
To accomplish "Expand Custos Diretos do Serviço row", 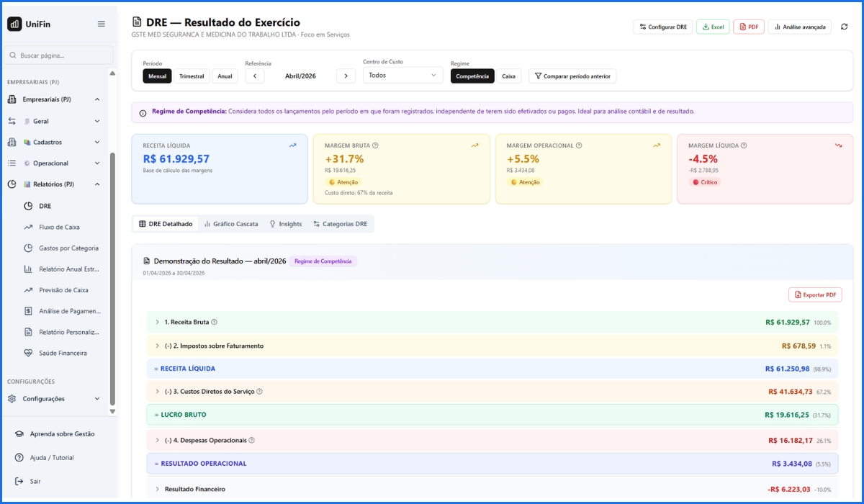I will tap(157, 392).
